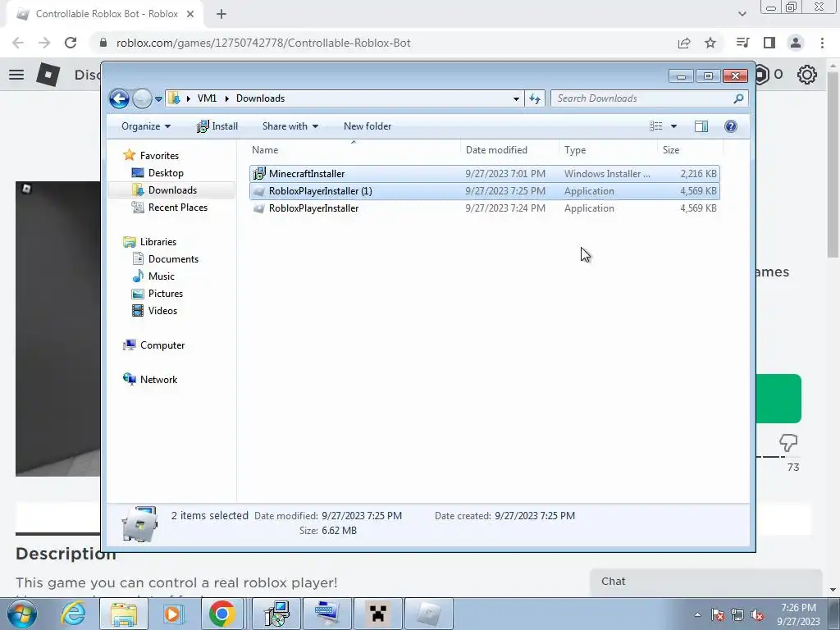Image resolution: width=840 pixels, height=630 pixels.
Task: Open Favorites in the navigation pane
Action: tap(159, 156)
